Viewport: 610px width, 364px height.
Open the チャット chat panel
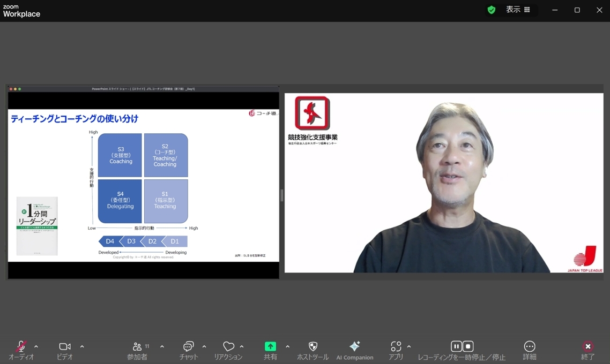[188, 346]
